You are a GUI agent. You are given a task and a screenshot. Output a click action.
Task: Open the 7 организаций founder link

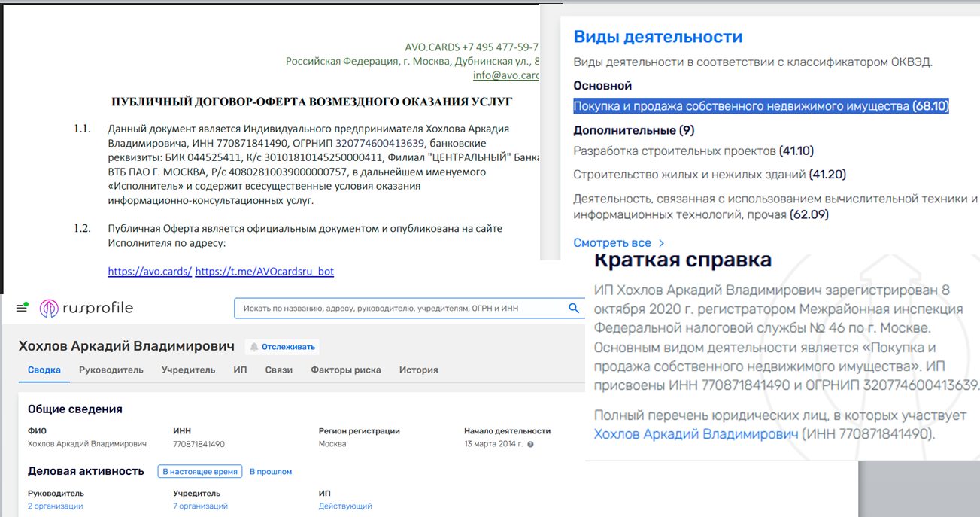pos(200,506)
